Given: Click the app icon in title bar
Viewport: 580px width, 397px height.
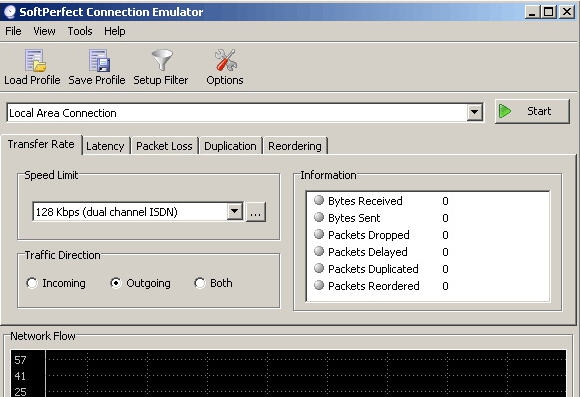Looking at the screenshot, I should click(x=10, y=11).
